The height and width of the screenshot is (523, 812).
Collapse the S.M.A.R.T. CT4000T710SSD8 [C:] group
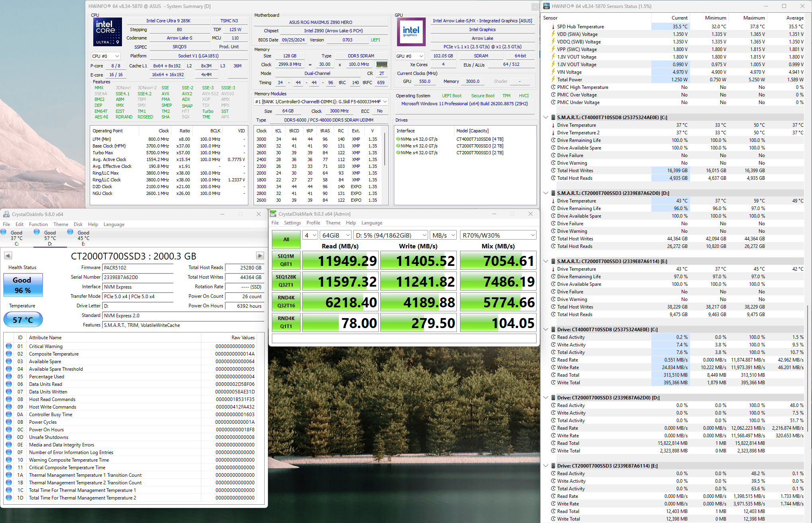[546, 118]
